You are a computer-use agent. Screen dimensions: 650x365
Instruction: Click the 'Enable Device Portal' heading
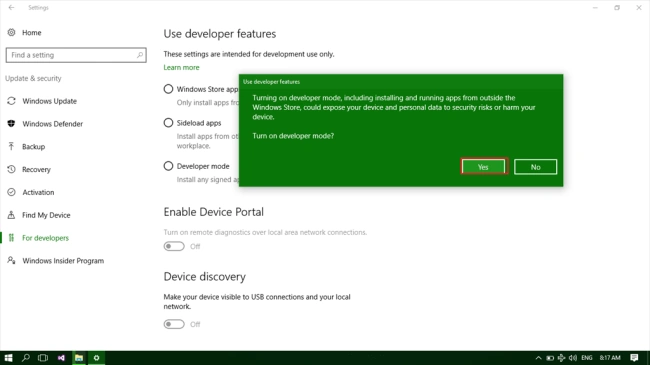click(213, 212)
